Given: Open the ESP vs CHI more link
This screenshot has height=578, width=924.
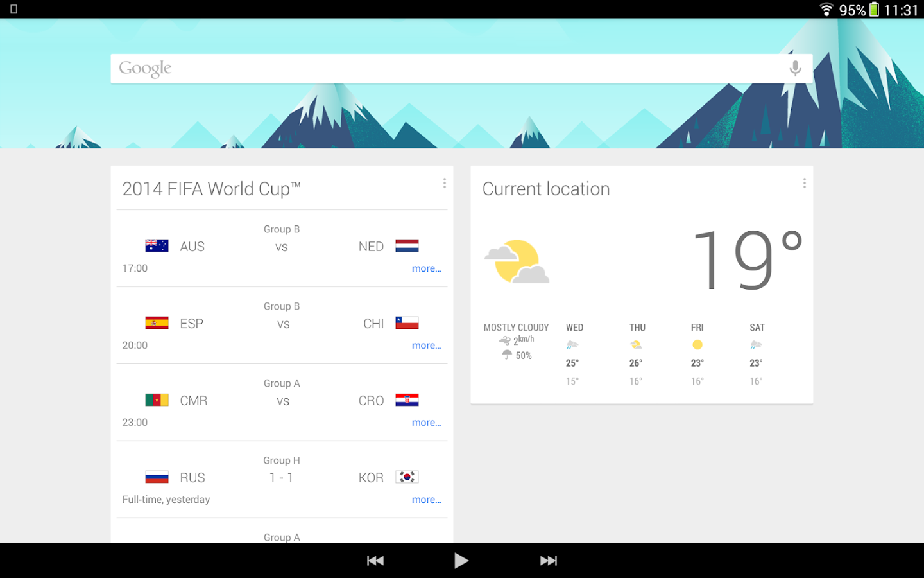Looking at the screenshot, I should tap(427, 346).
